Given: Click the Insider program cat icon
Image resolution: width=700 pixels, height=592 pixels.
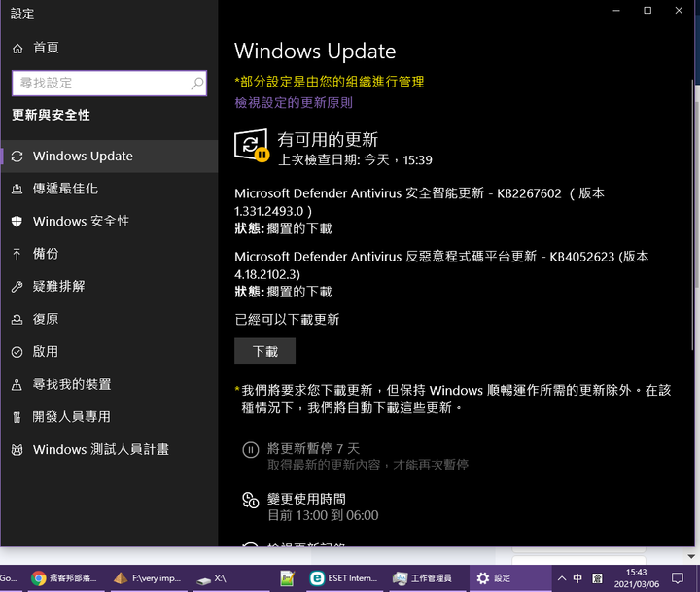Looking at the screenshot, I should (17, 449).
